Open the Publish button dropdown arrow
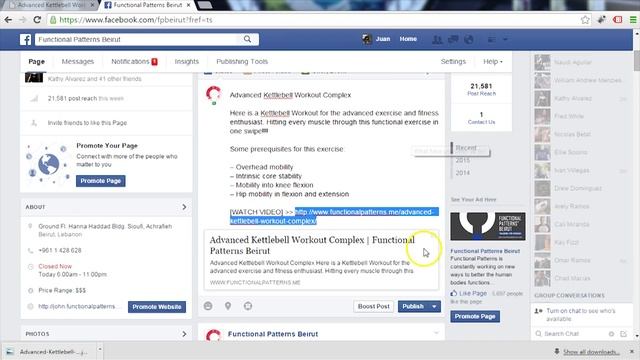This screenshot has height=360, width=640. click(434, 306)
